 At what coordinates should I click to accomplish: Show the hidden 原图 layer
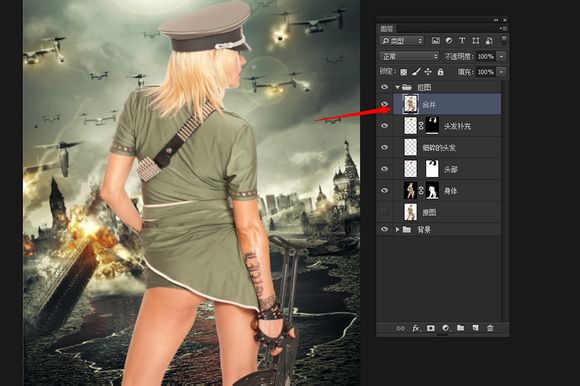point(385,212)
